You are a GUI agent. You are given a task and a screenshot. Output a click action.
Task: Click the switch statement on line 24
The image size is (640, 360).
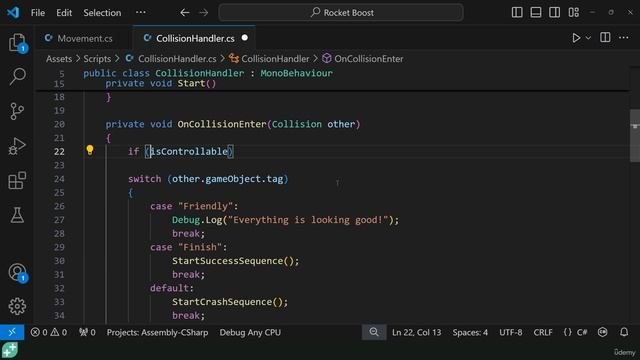[208, 179]
